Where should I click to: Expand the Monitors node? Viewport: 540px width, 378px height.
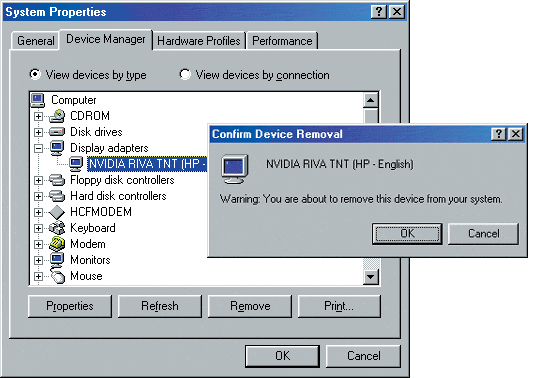[x=39, y=260]
